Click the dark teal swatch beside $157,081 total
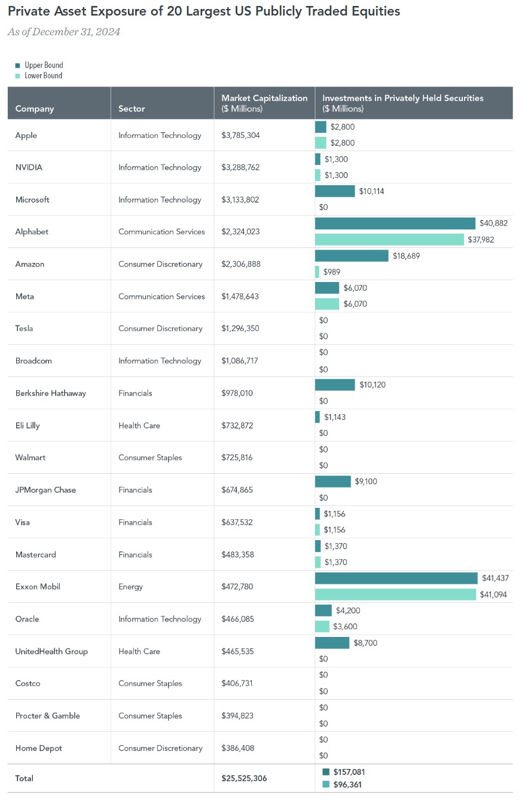This screenshot has width=528, height=812. point(326,772)
